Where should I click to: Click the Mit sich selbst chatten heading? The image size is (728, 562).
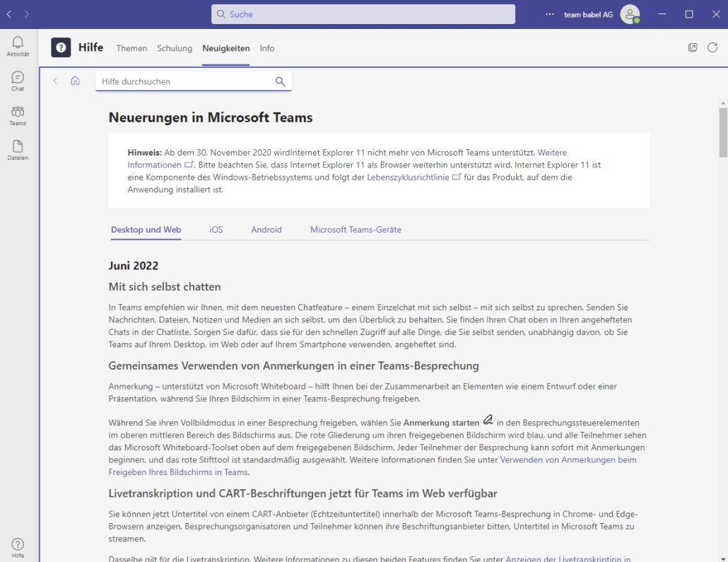click(x=165, y=286)
